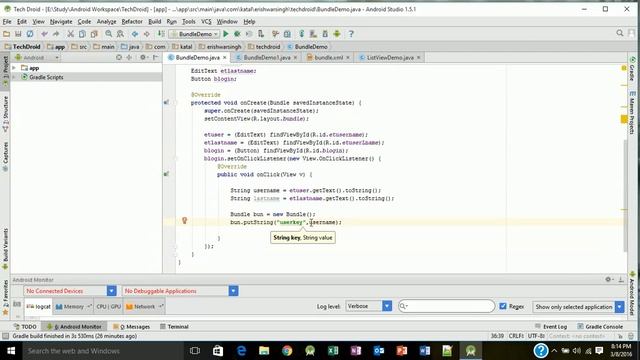640x360 pixels.
Task: Click the Replace toolbar icon
Action: point(120,34)
